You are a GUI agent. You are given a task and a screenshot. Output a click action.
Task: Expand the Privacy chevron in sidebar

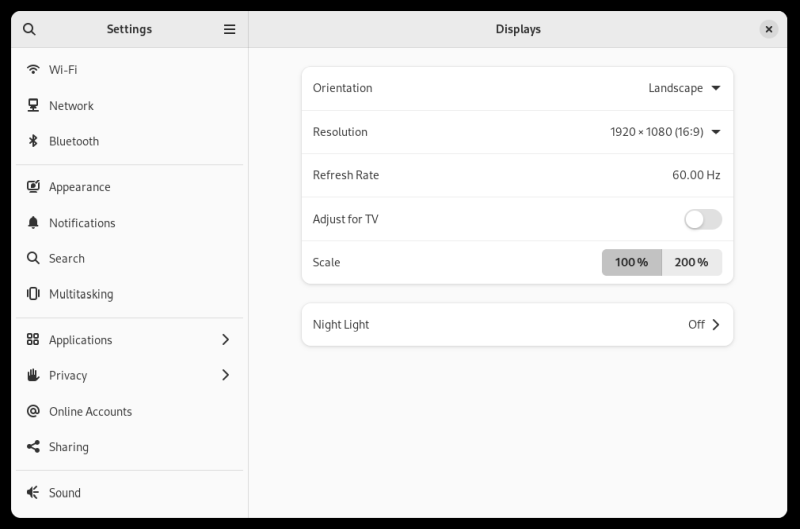click(x=225, y=375)
